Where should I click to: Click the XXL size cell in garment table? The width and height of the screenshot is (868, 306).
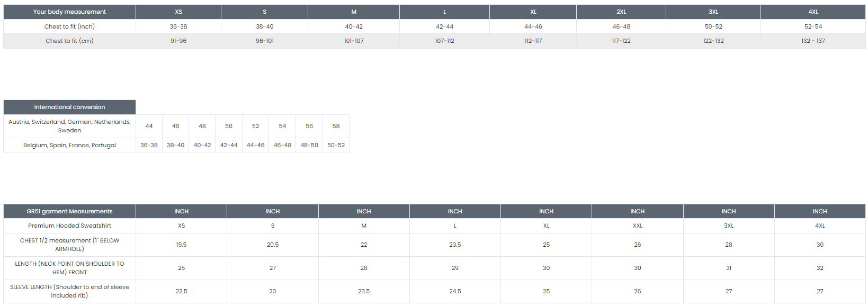(637, 226)
